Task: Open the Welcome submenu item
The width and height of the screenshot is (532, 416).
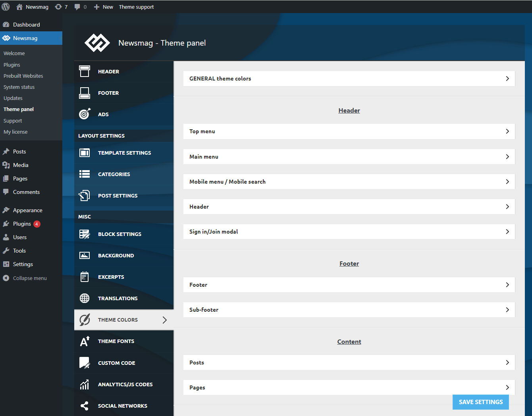Action: pos(14,53)
